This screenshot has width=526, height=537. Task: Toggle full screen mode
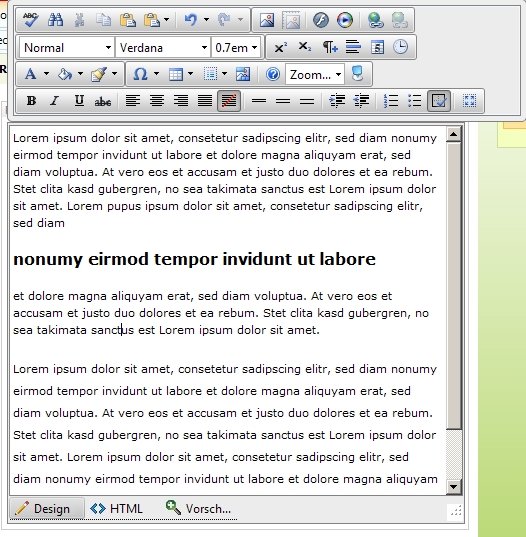tap(469, 101)
